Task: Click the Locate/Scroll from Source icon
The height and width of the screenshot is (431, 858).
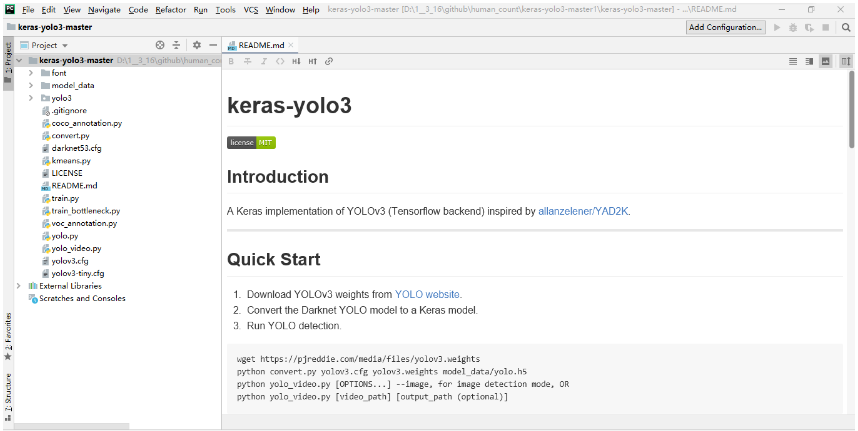Action: [160, 45]
